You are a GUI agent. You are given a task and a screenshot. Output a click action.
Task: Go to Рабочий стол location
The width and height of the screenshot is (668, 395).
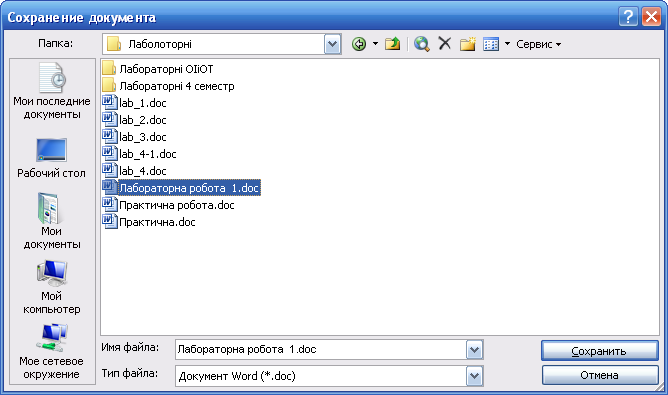click(x=52, y=158)
